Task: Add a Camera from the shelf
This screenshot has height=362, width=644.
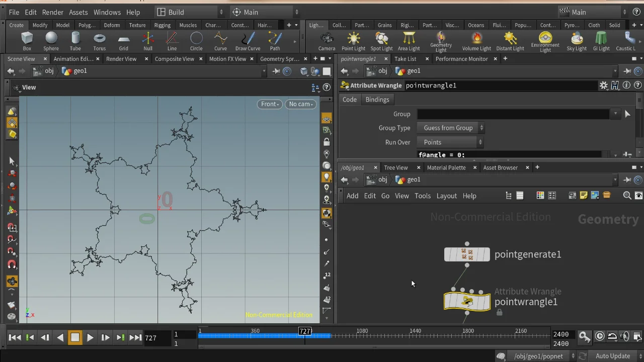Action: point(327,41)
